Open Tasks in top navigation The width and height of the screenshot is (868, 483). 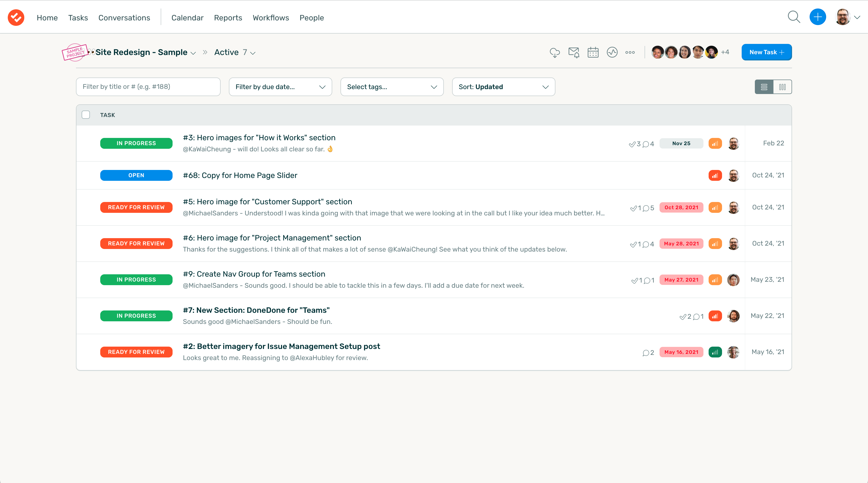78,18
